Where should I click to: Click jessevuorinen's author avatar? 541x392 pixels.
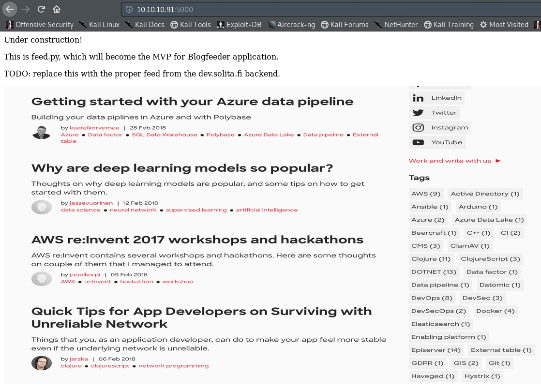click(42, 208)
